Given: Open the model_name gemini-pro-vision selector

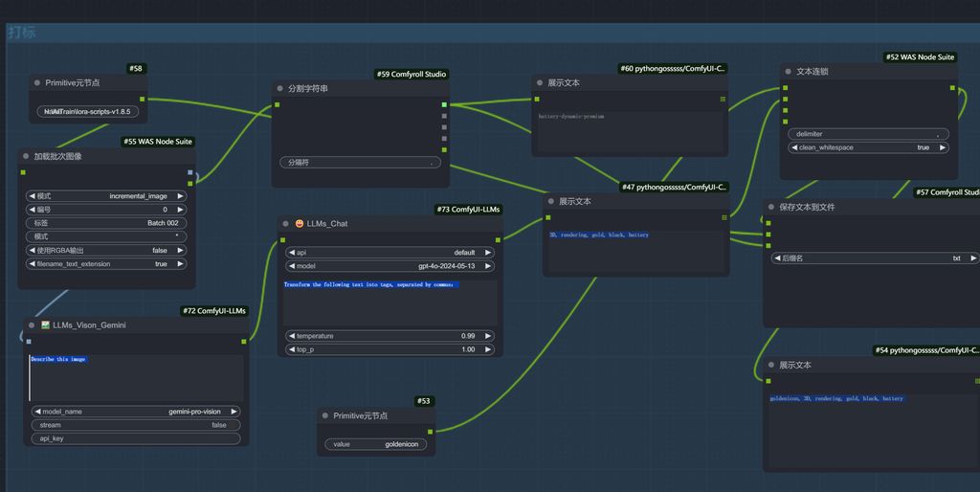Looking at the screenshot, I should point(135,412).
